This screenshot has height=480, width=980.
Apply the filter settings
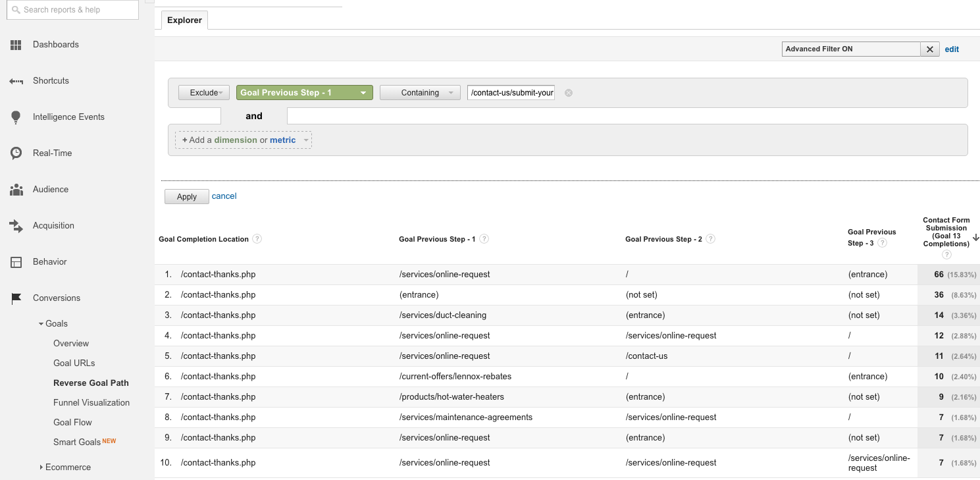pos(186,196)
